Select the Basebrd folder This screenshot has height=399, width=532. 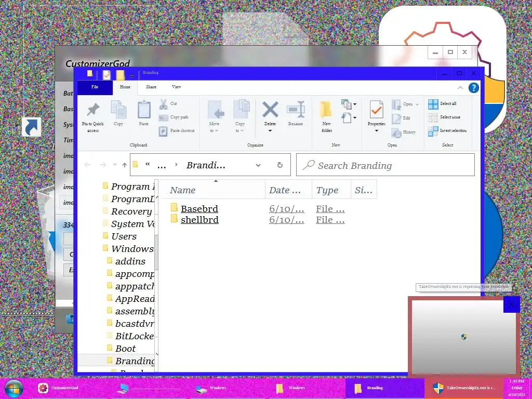(x=199, y=209)
